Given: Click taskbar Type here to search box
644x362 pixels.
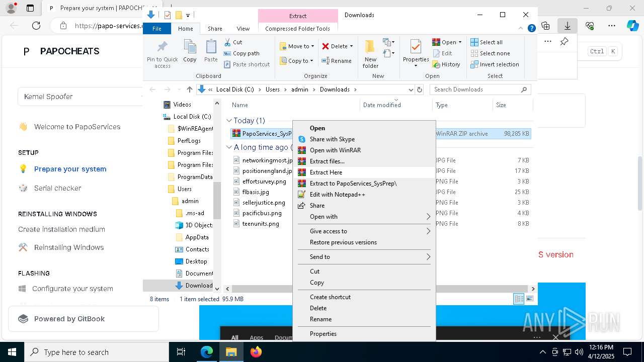Looking at the screenshot, I should tap(97, 352).
